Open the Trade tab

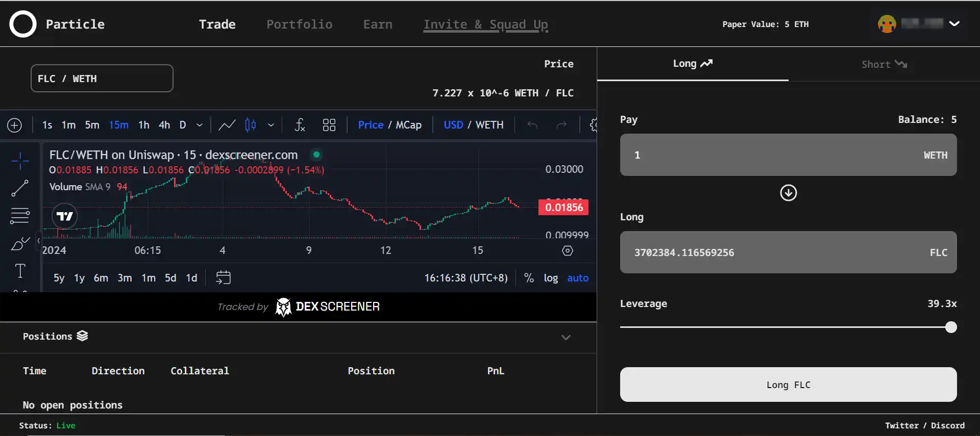point(217,24)
